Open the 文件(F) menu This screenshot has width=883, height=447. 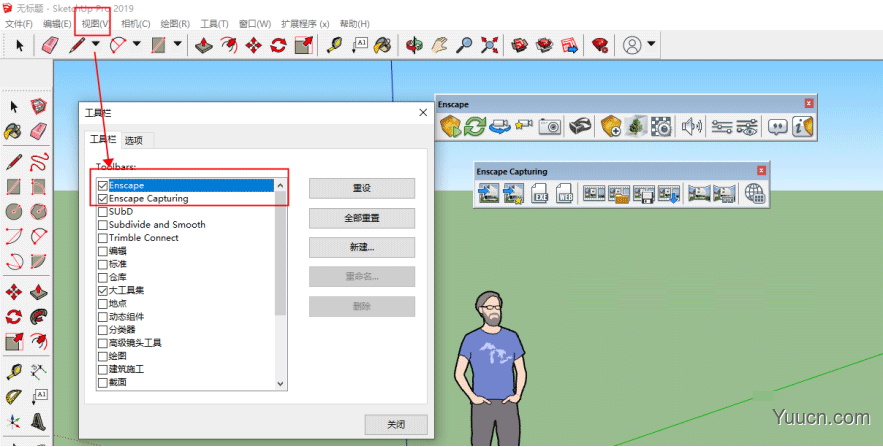(19, 24)
